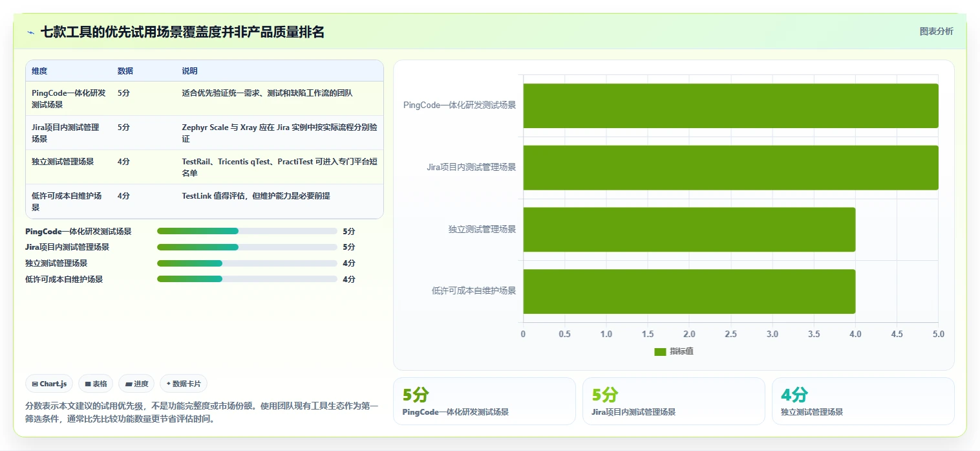Click the Jira项目内测试管理场景 progress bar

pos(247,247)
